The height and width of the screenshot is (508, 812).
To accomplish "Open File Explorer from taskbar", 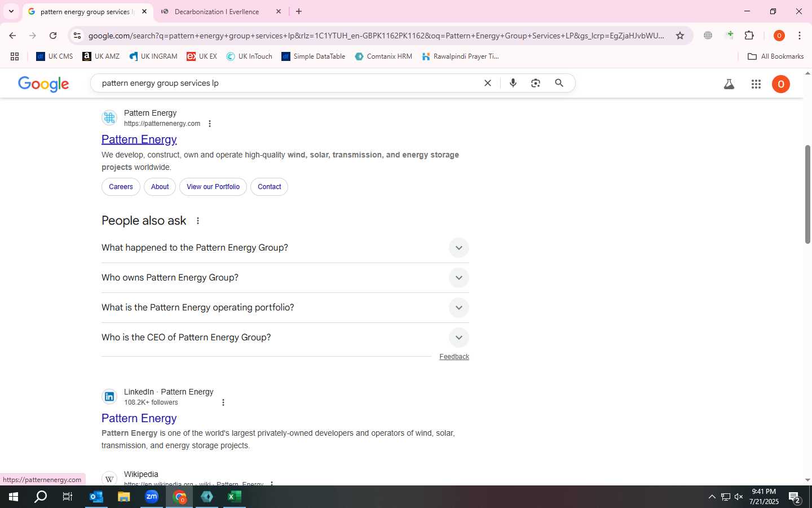I will 123,497.
